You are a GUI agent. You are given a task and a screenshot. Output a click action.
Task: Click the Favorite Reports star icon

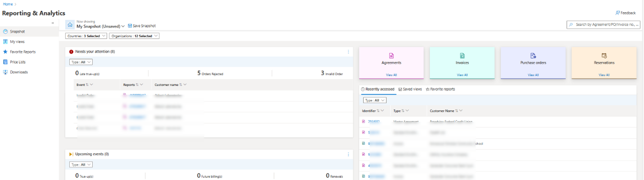(x=5, y=52)
